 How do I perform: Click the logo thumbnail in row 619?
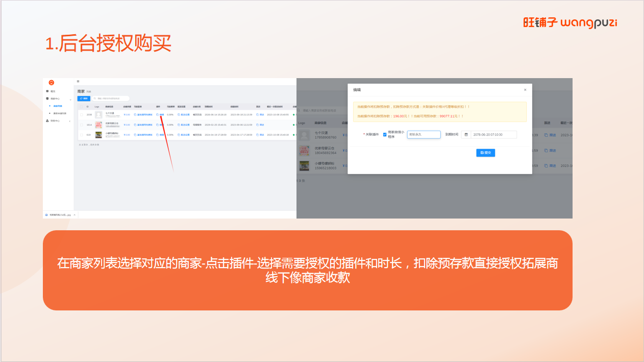click(x=98, y=135)
